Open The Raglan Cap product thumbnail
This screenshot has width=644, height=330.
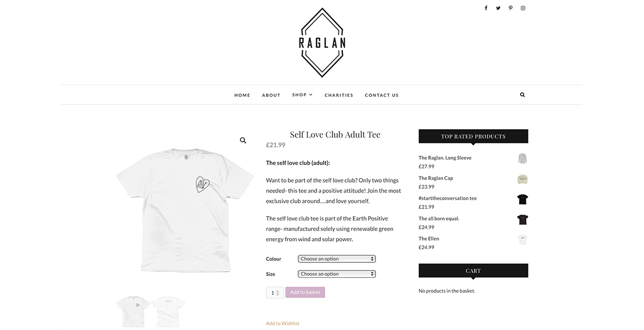pos(522,179)
